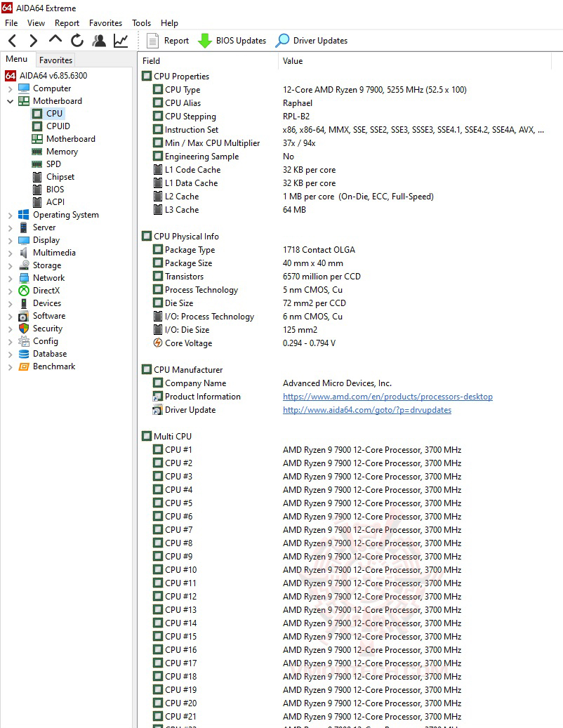This screenshot has height=728, width=563.
Task: Click the DirectX Xbox icon
Action: pos(24,290)
